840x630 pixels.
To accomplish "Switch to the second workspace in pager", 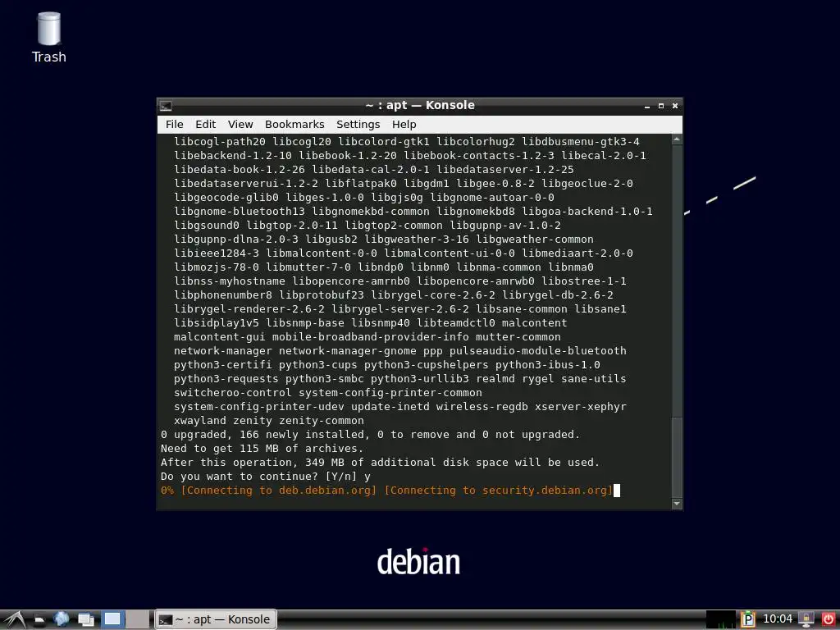I will (x=137, y=619).
